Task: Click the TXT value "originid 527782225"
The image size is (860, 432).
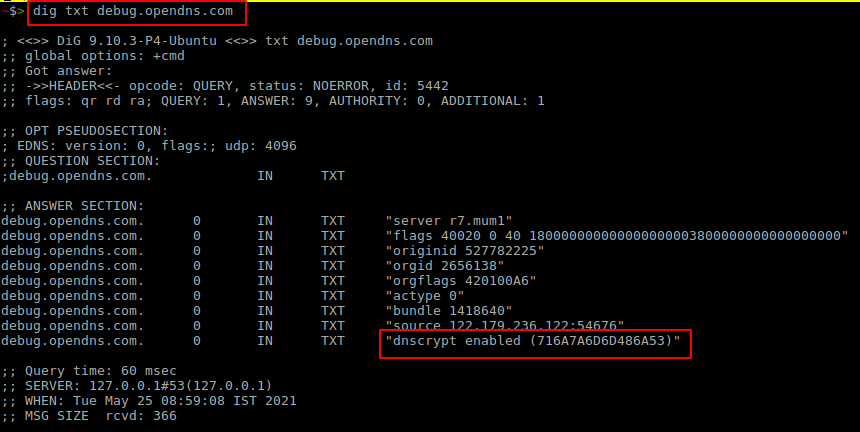Action: coord(465,251)
